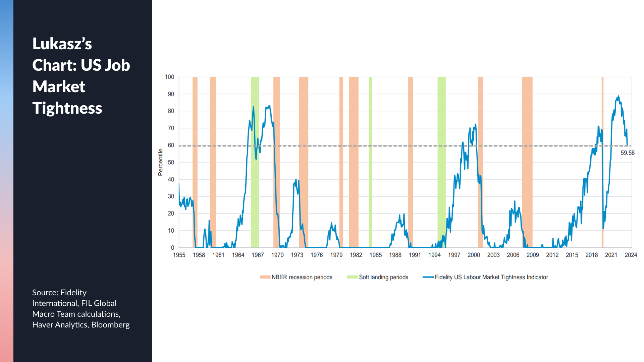This screenshot has height=362, width=644.
Task: Click the 59.56 data label
Action: pos(627,153)
